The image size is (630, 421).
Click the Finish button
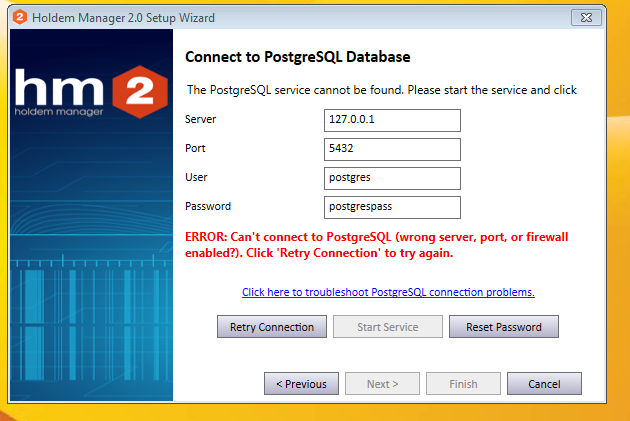coord(463,384)
